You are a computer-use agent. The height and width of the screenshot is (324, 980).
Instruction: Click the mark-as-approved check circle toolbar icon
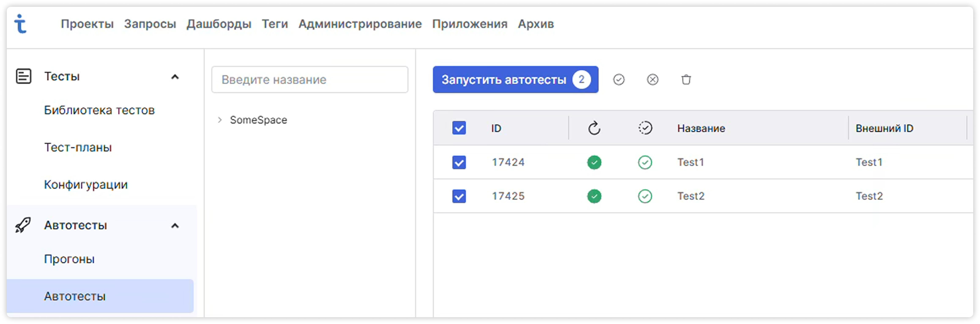tap(619, 80)
